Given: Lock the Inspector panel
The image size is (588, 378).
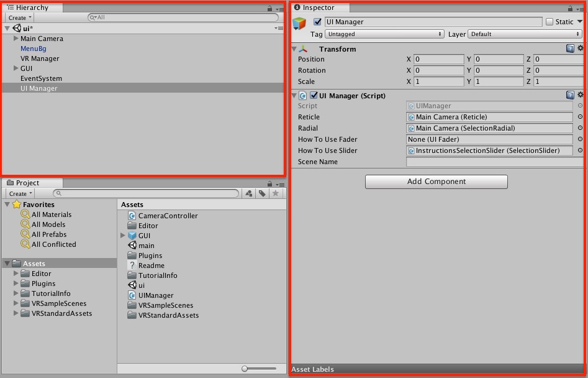Looking at the screenshot, I should (570, 8).
